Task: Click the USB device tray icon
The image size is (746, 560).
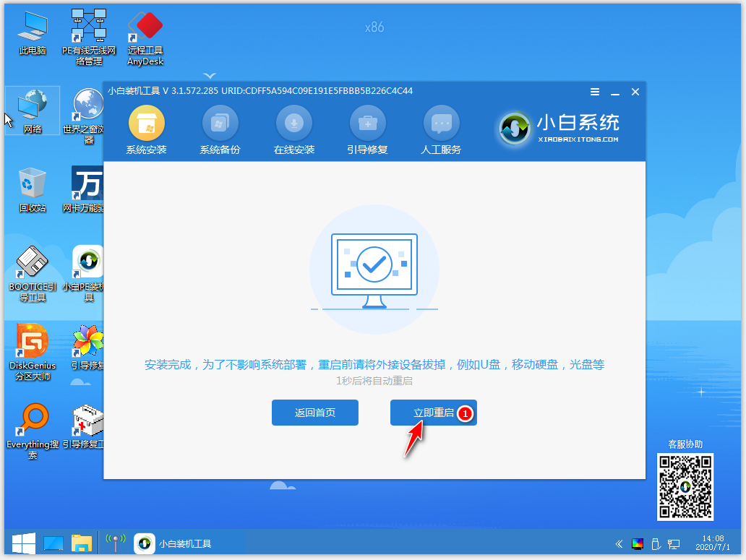Action: click(x=656, y=544)
